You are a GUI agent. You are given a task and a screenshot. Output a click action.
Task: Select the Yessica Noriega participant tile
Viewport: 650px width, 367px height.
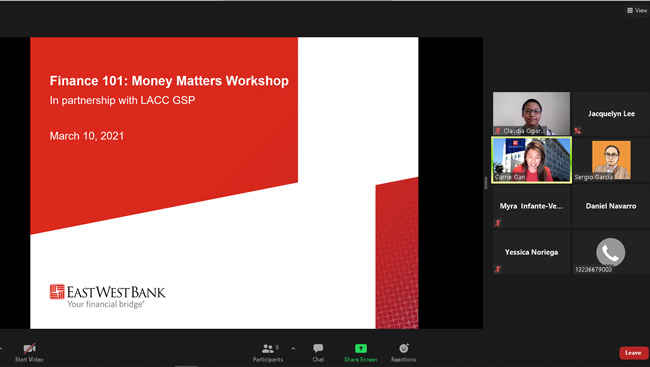pyautogui.click(x=531, y=252)
